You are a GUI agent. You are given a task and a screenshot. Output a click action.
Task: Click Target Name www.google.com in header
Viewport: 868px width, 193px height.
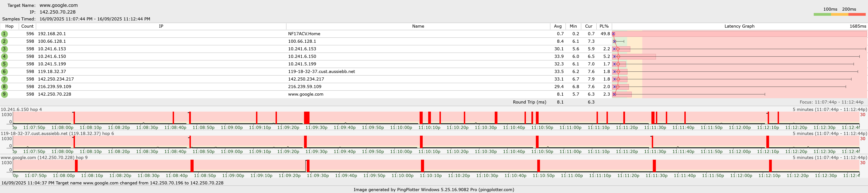tap(59, 5)
